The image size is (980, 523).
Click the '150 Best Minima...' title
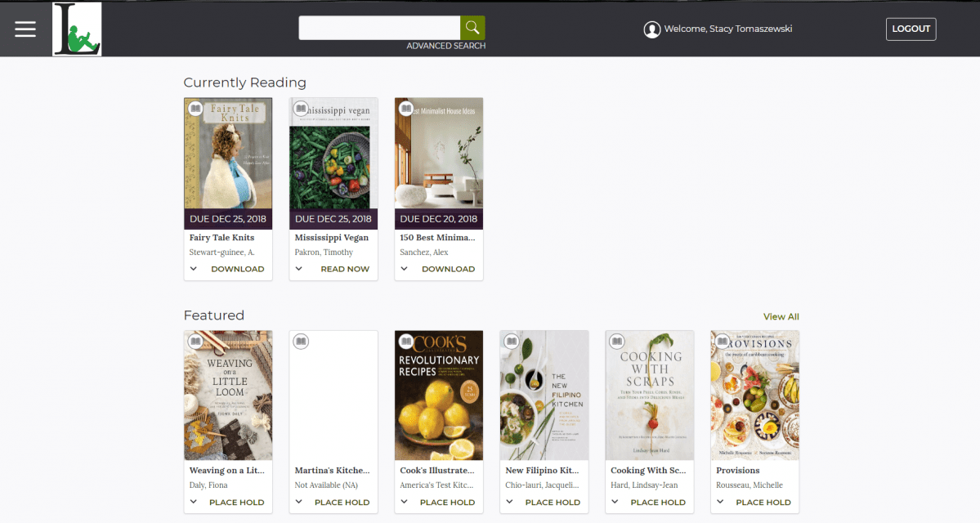click(x=437, y=238)
